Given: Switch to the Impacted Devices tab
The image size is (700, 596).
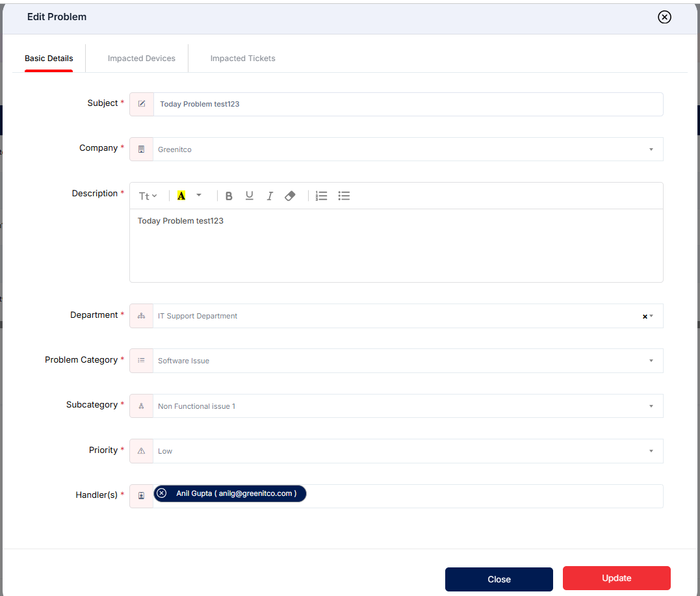Looking at the screenshot, I should point(142,58).
